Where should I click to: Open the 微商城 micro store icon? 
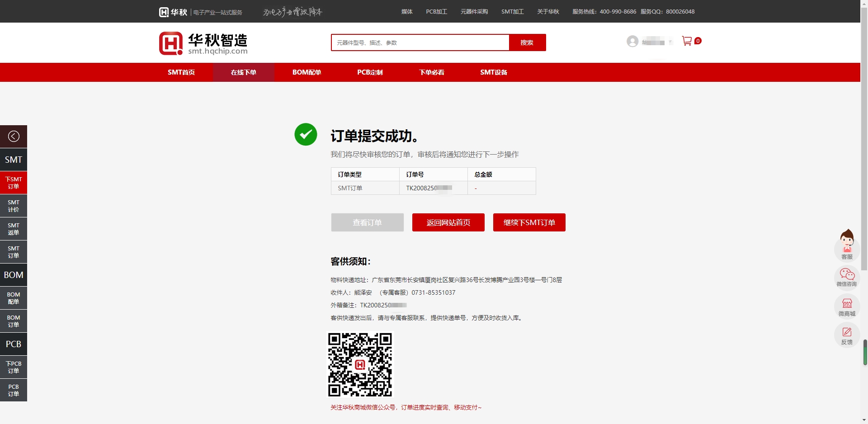[847, 306]
